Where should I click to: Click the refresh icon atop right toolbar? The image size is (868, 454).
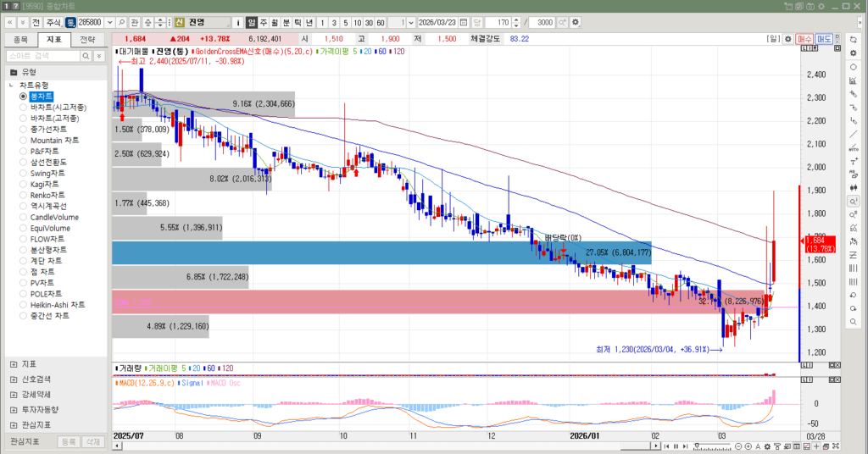pos(854,39)
